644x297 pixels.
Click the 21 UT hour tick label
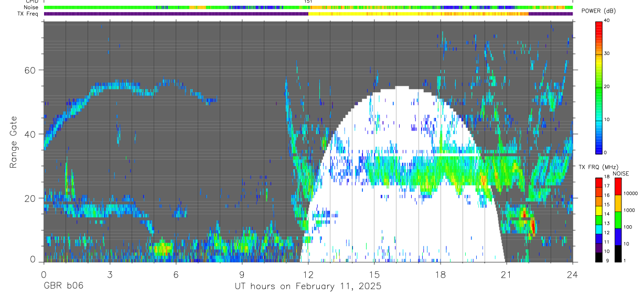click(x=507, y=274)
